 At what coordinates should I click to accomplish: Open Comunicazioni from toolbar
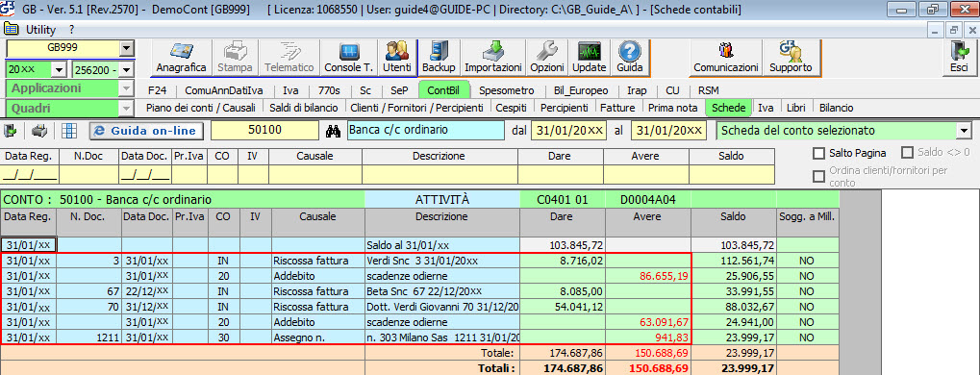click(x=726, y=57)
